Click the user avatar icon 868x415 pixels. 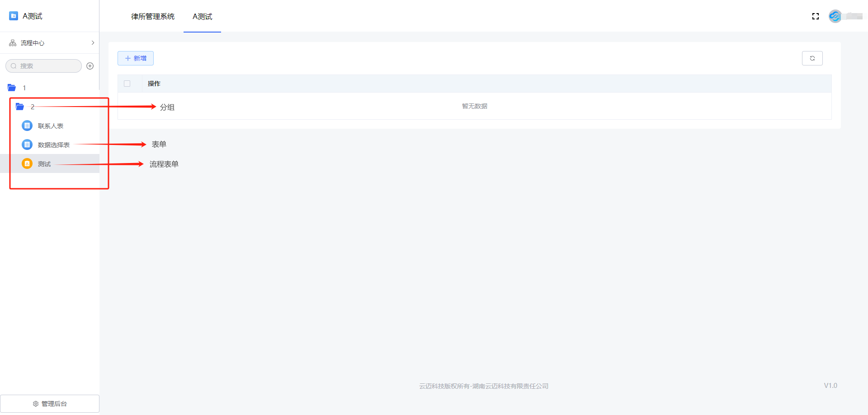[835, 16]
